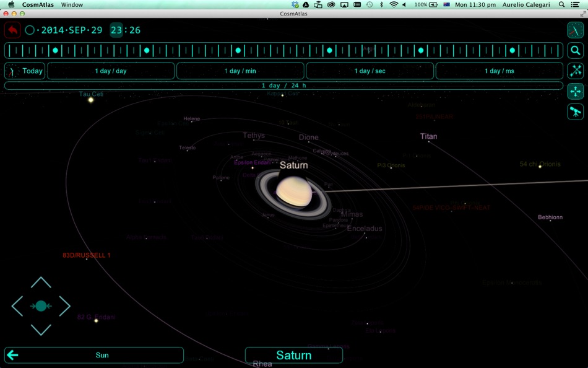Click the first dot on the timeline
The height and width of the screenshot is (368, 588).
56,50
